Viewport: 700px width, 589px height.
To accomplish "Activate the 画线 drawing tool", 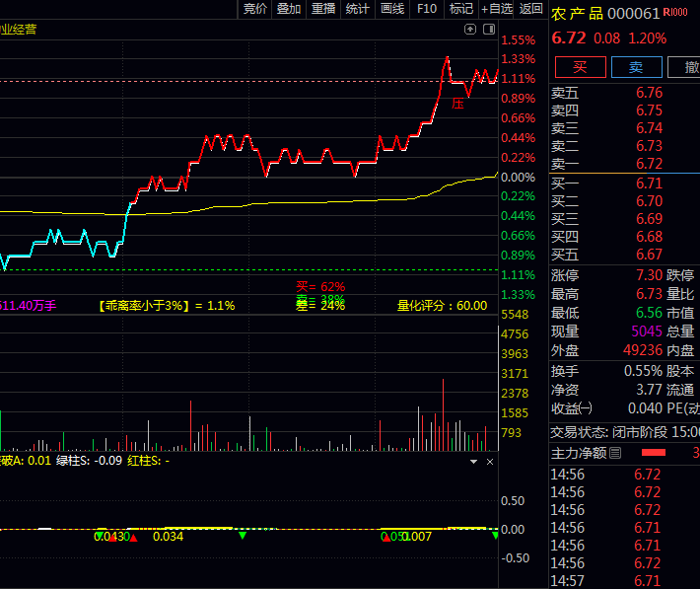I will point(392,9).
